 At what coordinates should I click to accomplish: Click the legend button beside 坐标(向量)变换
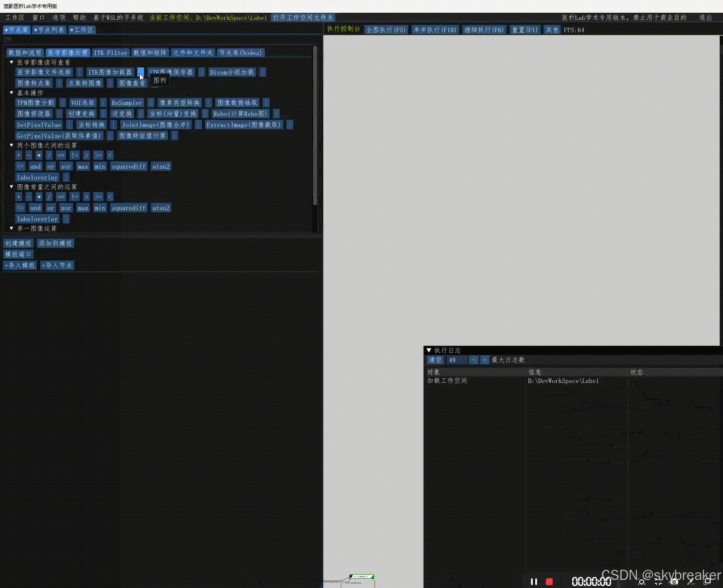(x=205, y=114)
